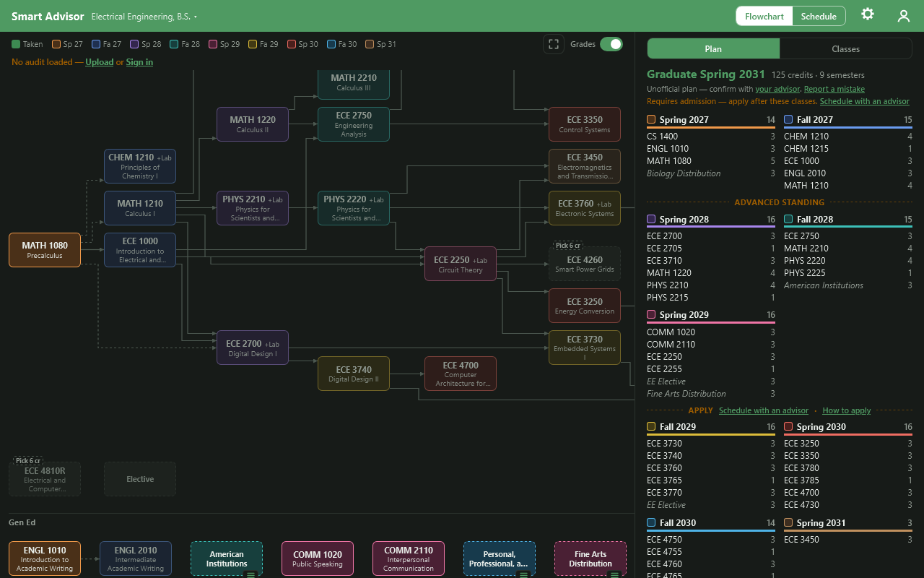This screenshot has height=578, width=924.
Task: Click the ENGL 1010 gen ed card
Action: [45, 558]
